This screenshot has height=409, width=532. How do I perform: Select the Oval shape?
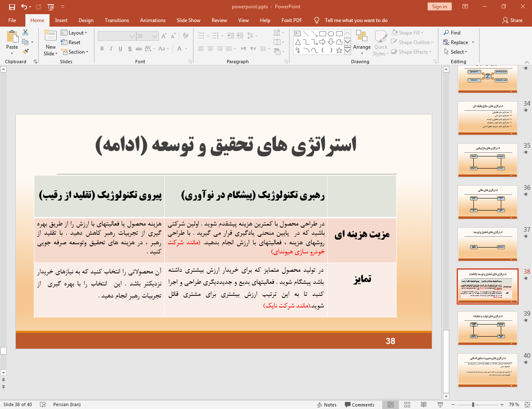(331, 34)
